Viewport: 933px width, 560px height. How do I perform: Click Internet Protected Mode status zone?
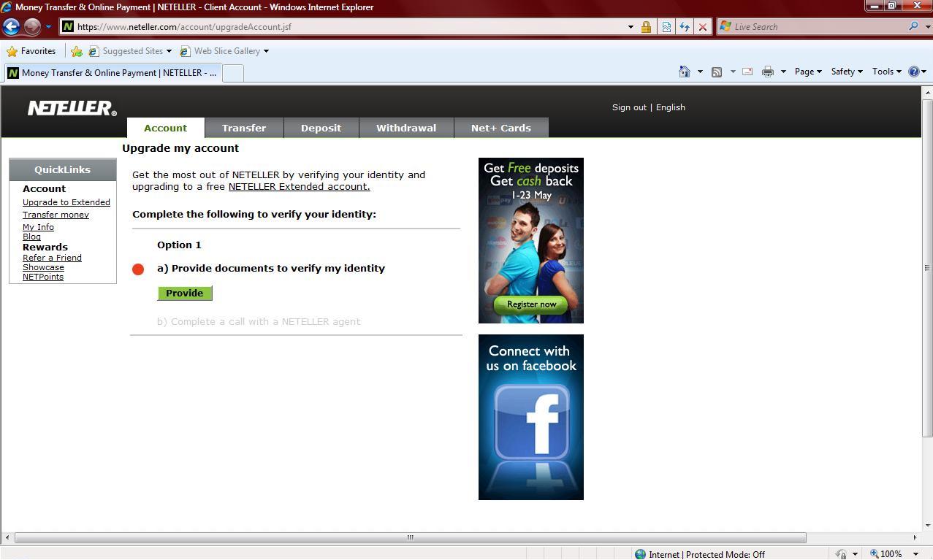click(699, 554)
